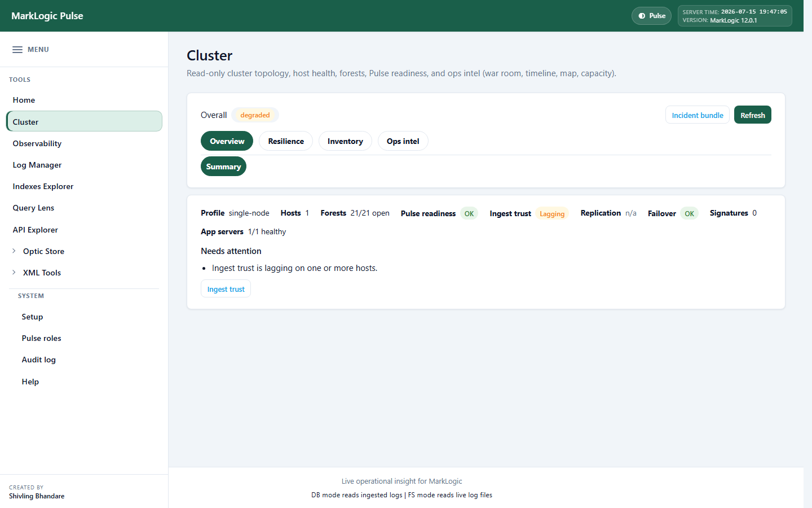Go to Indexes Explorer
Image resolution: width=812 pixels, height=508 pixels.
tap(84, 186)
